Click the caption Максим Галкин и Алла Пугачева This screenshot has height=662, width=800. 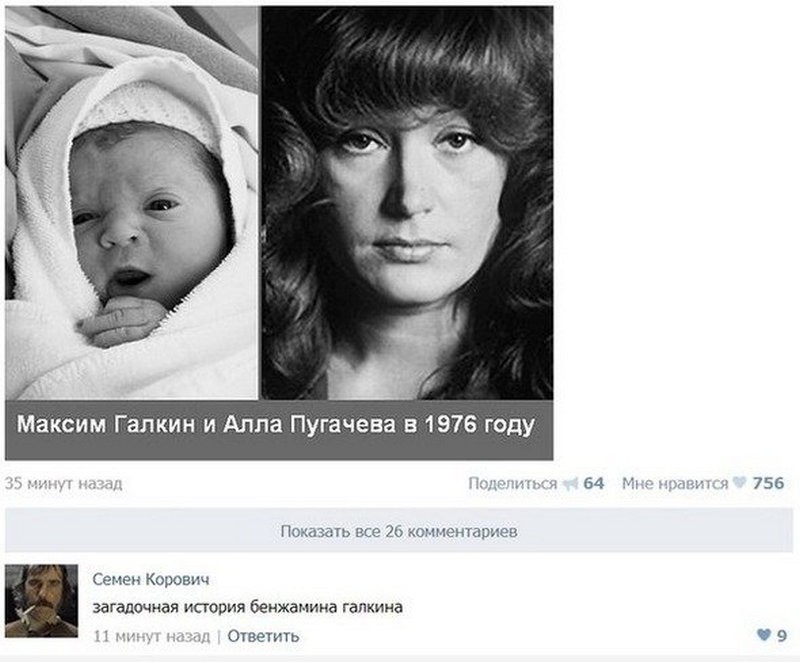coord(206,424)
